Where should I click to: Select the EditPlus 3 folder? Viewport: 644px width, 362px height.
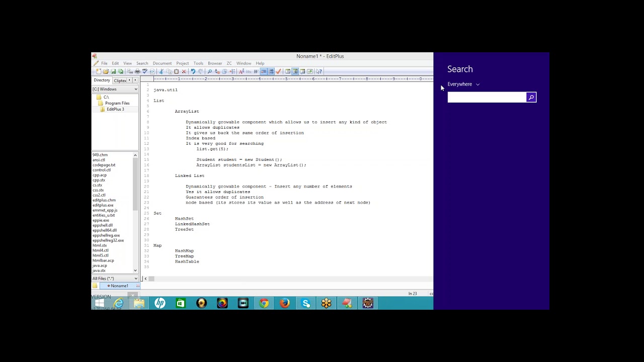[x=115, y=109]
